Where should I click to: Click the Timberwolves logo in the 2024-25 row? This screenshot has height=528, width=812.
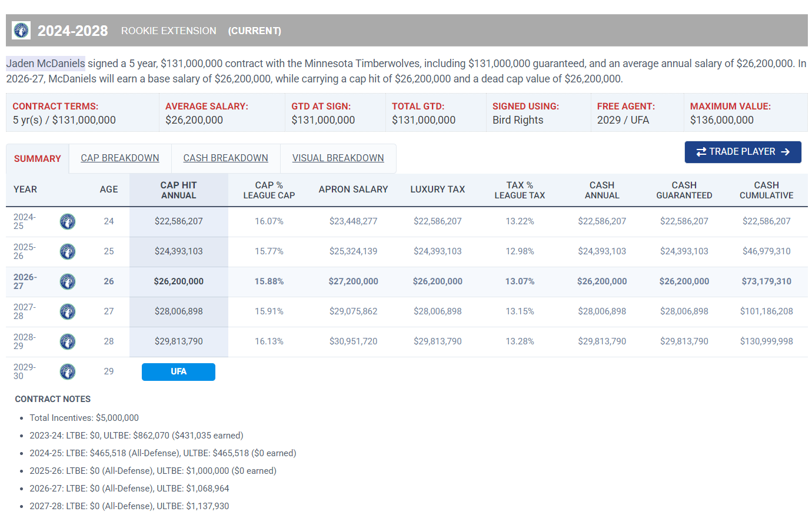tap(68, 221)
